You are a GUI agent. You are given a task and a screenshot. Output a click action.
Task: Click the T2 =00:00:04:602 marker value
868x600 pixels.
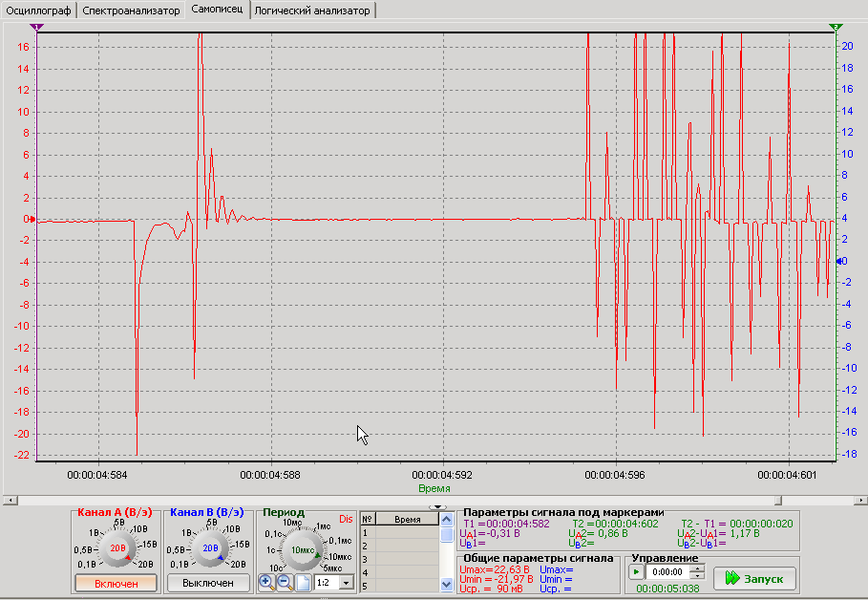coord(616,524)
